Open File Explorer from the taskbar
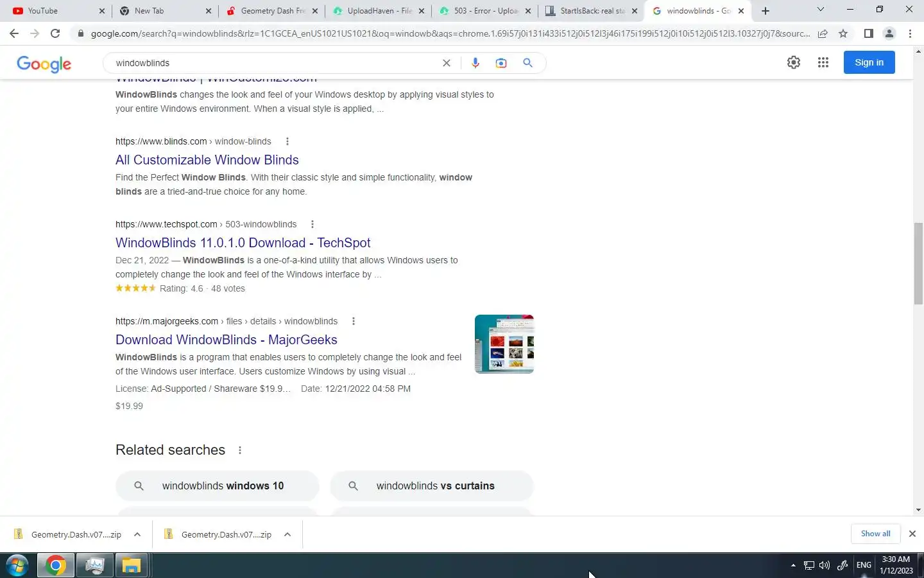Viewport: 924px width, 578px height. tap(132, 566)
